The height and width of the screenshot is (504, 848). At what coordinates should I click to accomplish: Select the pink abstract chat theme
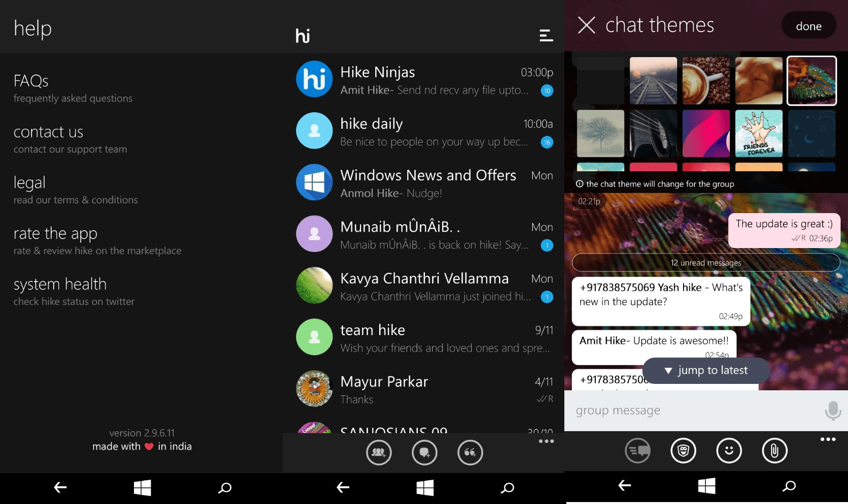pos(706,133)
